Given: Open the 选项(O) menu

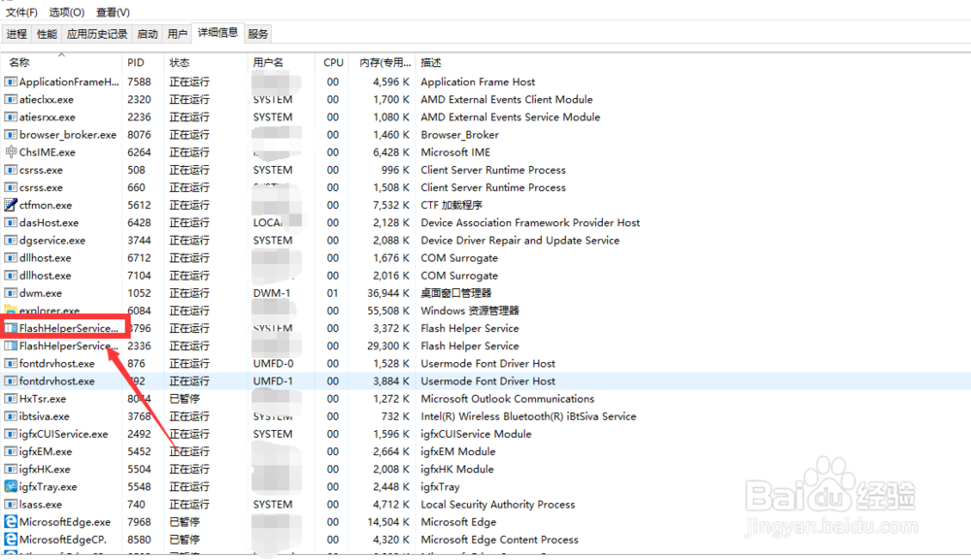Looking at the screenshot, I should (67, 13).
